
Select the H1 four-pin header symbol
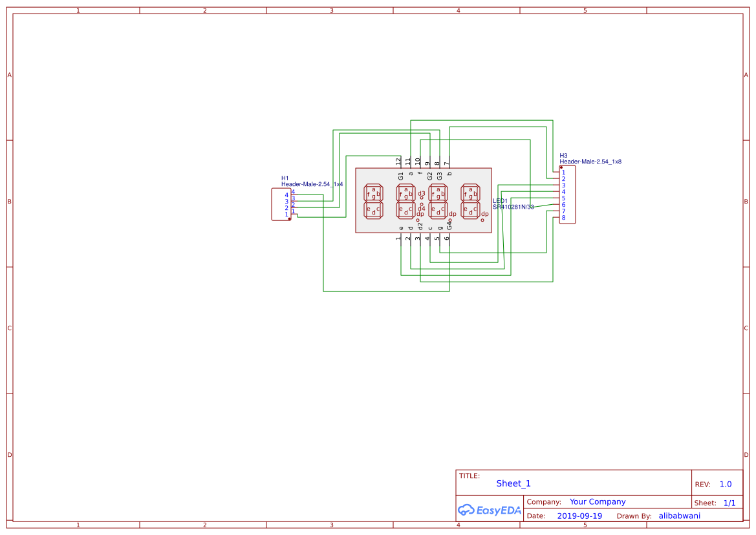pyautogui.click(x=281, y=204)
